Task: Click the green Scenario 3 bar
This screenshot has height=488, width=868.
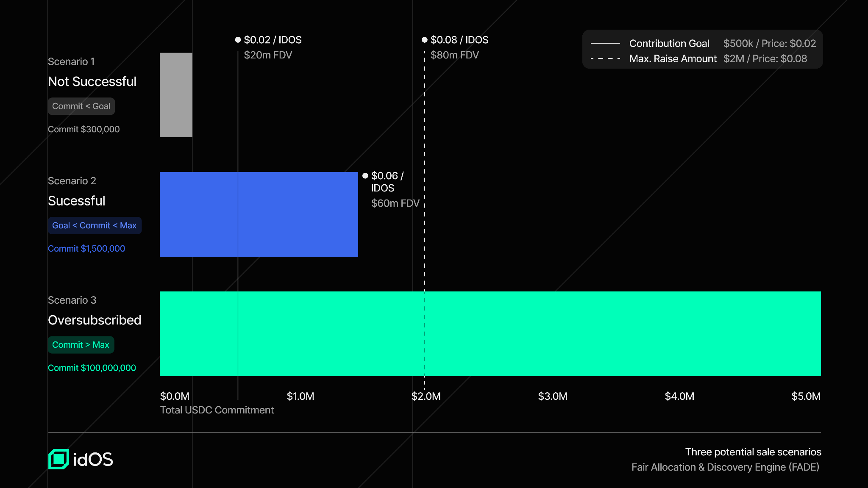Action: (x=490, y=333)
